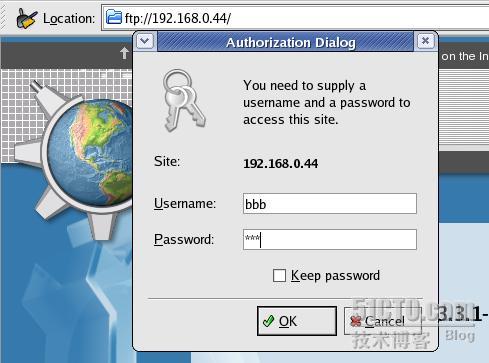Image resolution: width=489 pixels, height=363 pixels.
Task: Click the Password input field
Action: point(330,239)
